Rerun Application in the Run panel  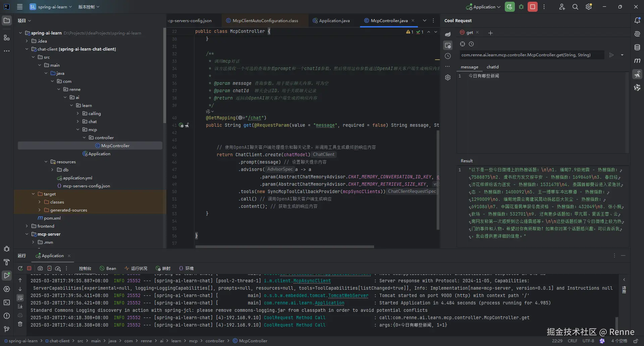(20, 268)
